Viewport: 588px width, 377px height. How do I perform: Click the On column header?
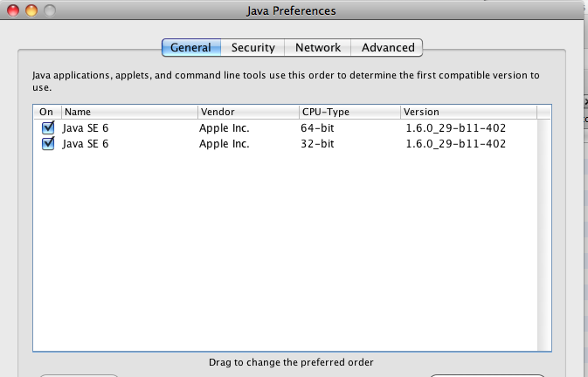pyautogui.click(x=46, y=112)
